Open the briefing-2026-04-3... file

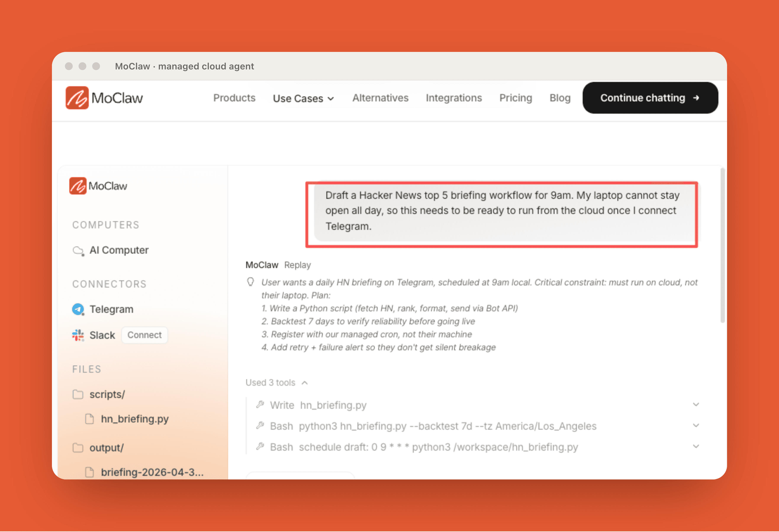click(152, 472)
